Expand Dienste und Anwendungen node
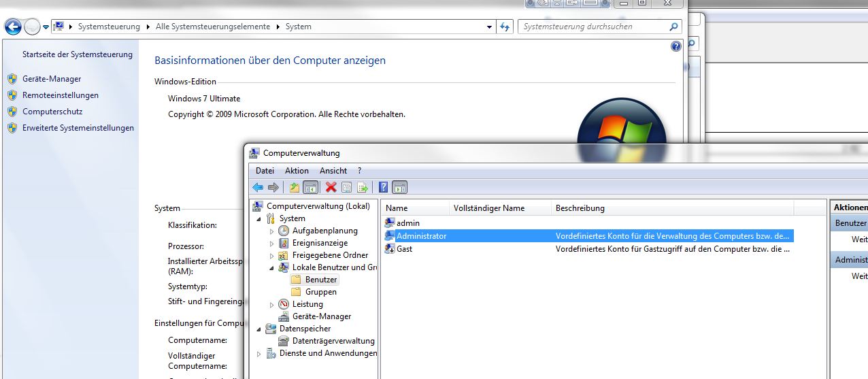The height and width of the screenshot is (379, 868). (258, 354)
